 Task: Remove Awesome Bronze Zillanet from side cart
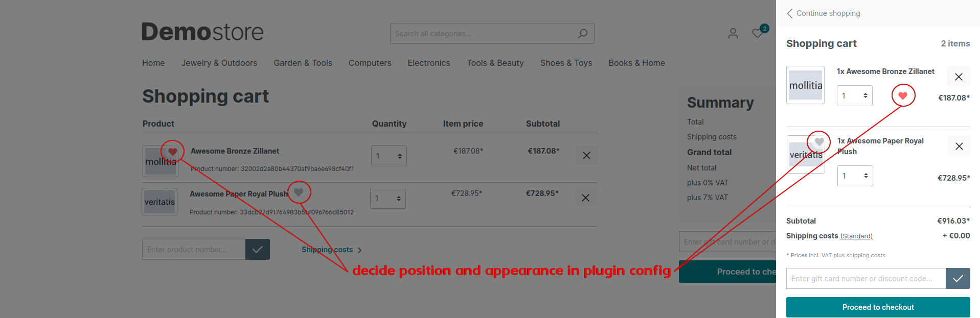click(959, 77)
